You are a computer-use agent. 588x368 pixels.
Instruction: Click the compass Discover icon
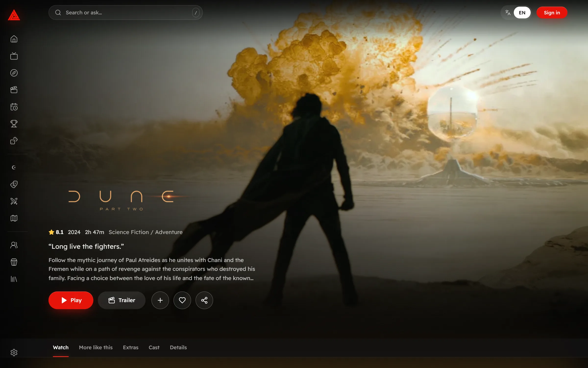[14, 73]
